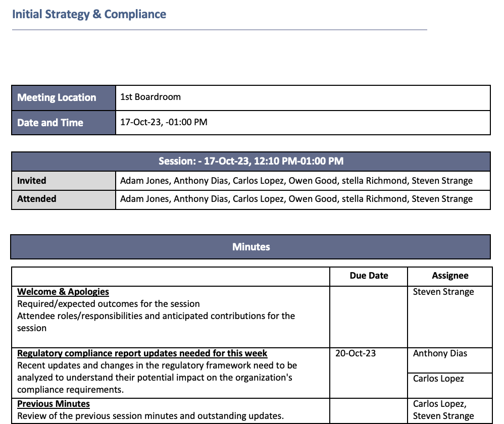Image resolution: width=504 pixels, height=424 pixels.
Task: Click the names list in the Attended row
Action: click(x=296, y=199)
